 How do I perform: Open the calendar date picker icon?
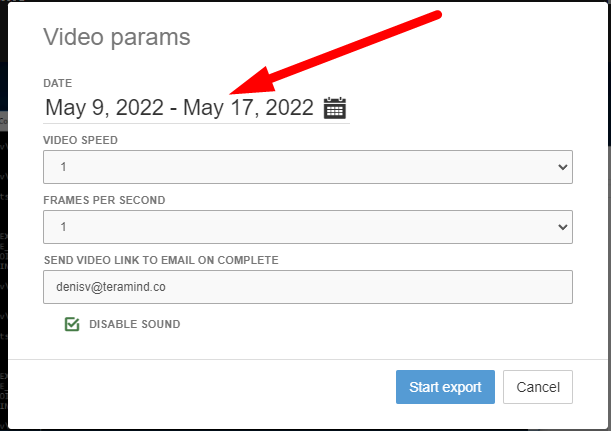(x=335, y=108)
